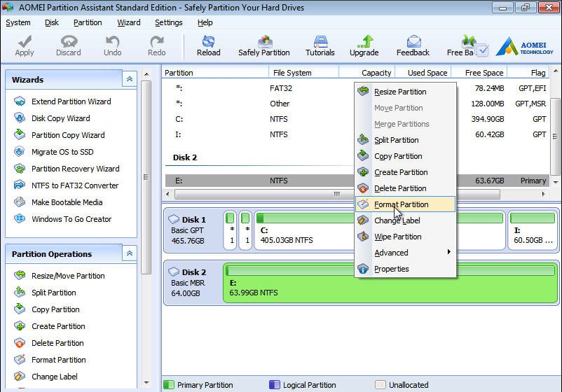The width and height of the screenshot is (562, 392).
Task: Click the sidebar Copy Partition icon
Action: coord(20,309)
